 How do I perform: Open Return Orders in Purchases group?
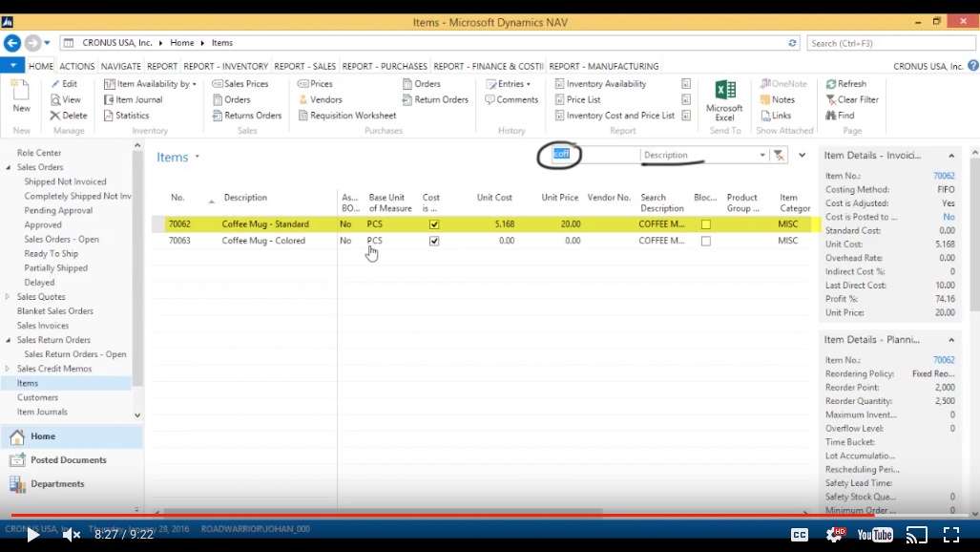[435, 99]
